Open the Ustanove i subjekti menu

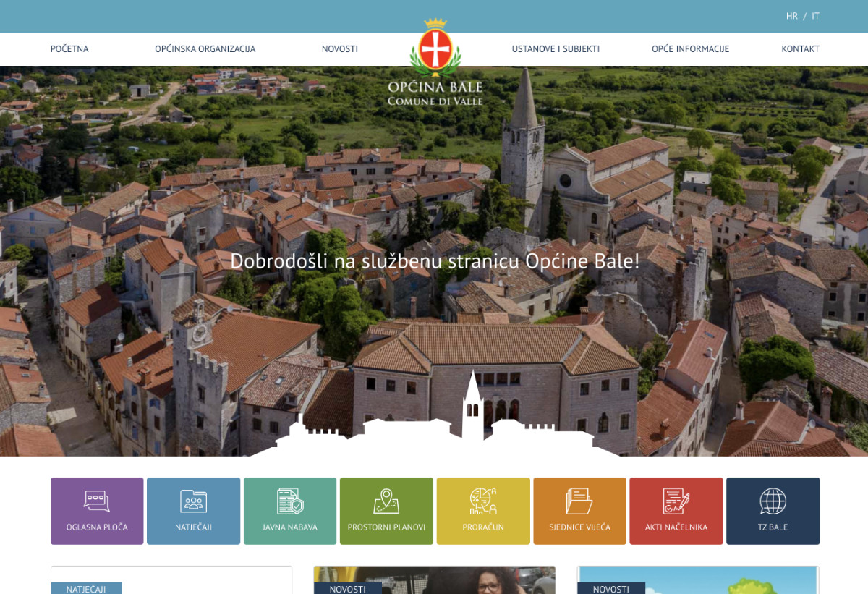coord(556,49)
